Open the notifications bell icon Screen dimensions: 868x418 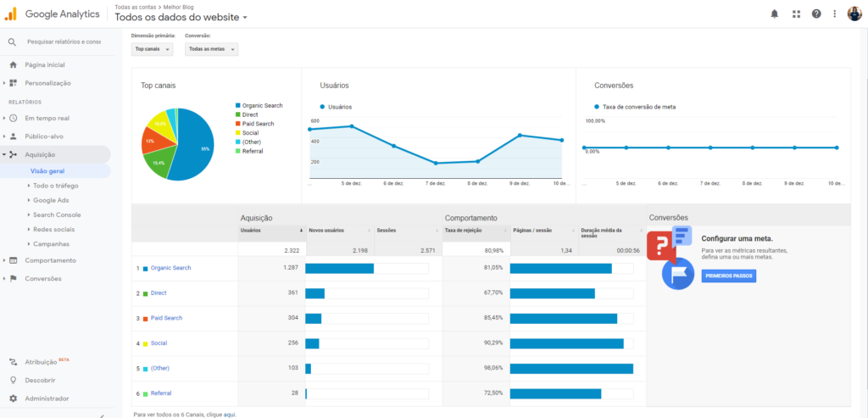pyautogui.click(x=775, y=14)
